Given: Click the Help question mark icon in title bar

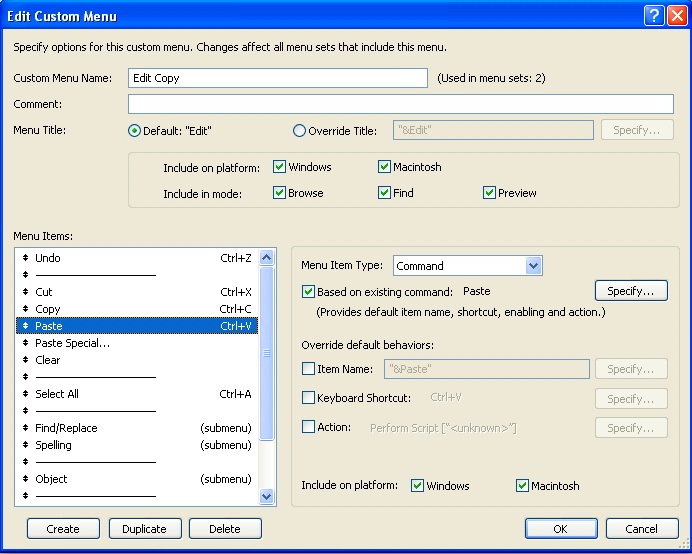Looking at the screenshot, I should click(x=653, y=16).
